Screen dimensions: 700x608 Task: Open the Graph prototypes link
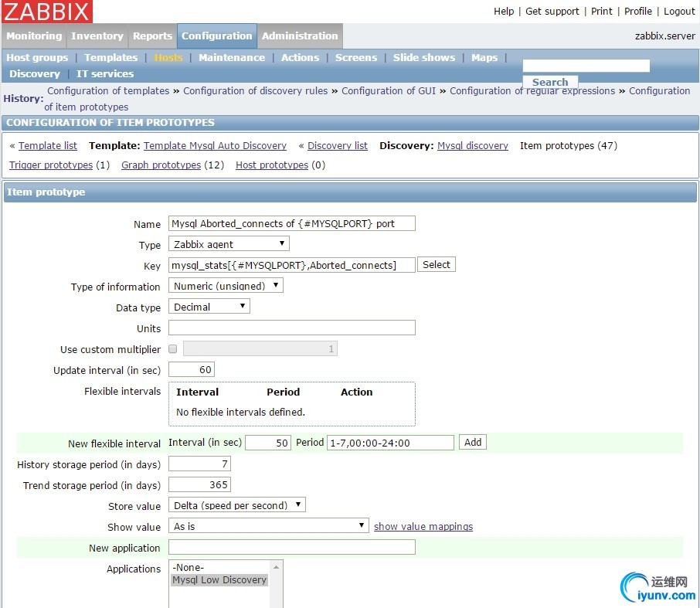coord(161,165)
